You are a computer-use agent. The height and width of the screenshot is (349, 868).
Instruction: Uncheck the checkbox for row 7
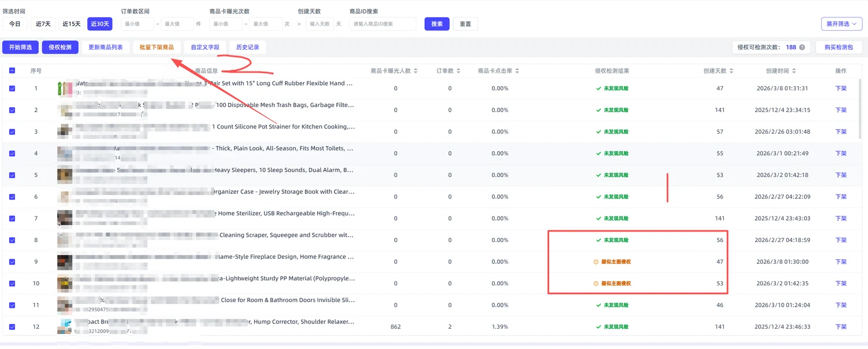(12, 219)
